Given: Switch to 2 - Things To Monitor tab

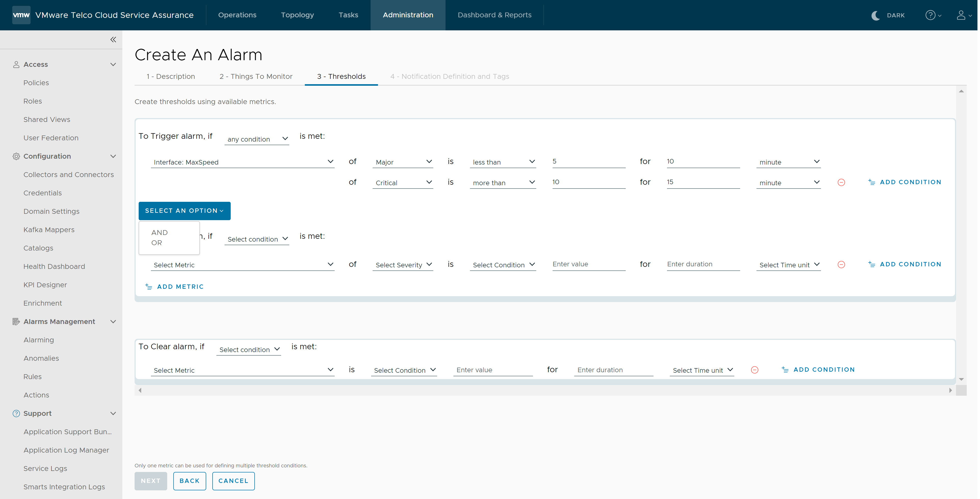Looking at the screenshot, I should pyautogui.click(x=256, y=76).
